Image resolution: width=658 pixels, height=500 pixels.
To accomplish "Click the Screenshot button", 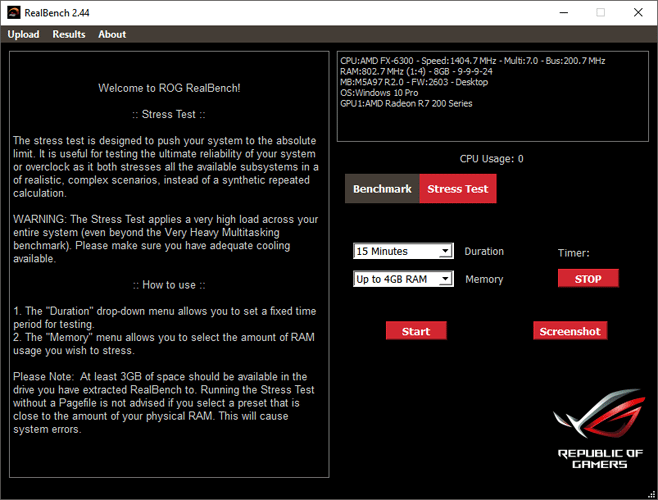I will tap(570, 331).
